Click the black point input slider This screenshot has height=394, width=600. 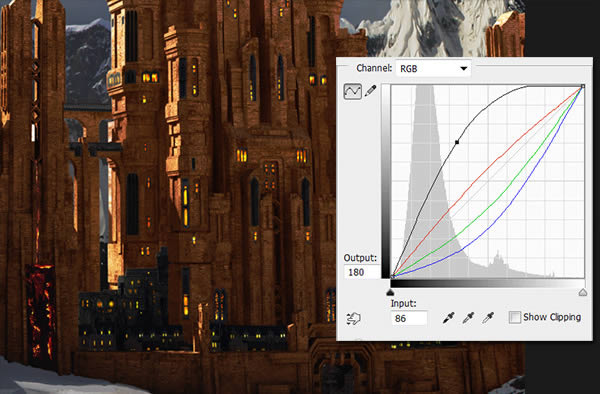coord(390,293)
